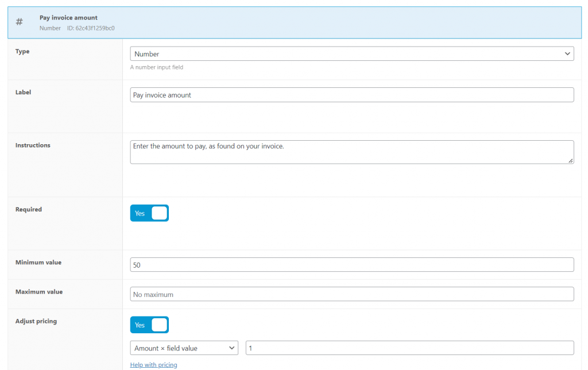Click the number field hash icon

coord(19,22)
